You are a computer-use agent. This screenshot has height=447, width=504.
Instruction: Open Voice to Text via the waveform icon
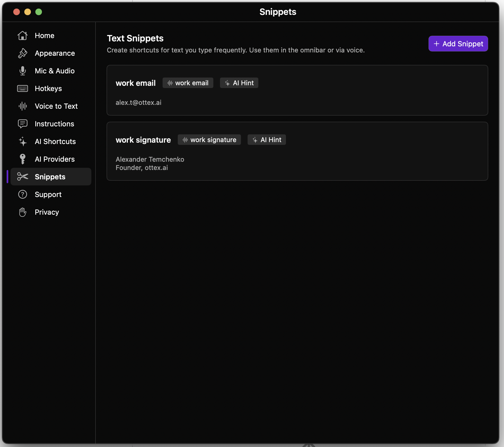(23, 106)
